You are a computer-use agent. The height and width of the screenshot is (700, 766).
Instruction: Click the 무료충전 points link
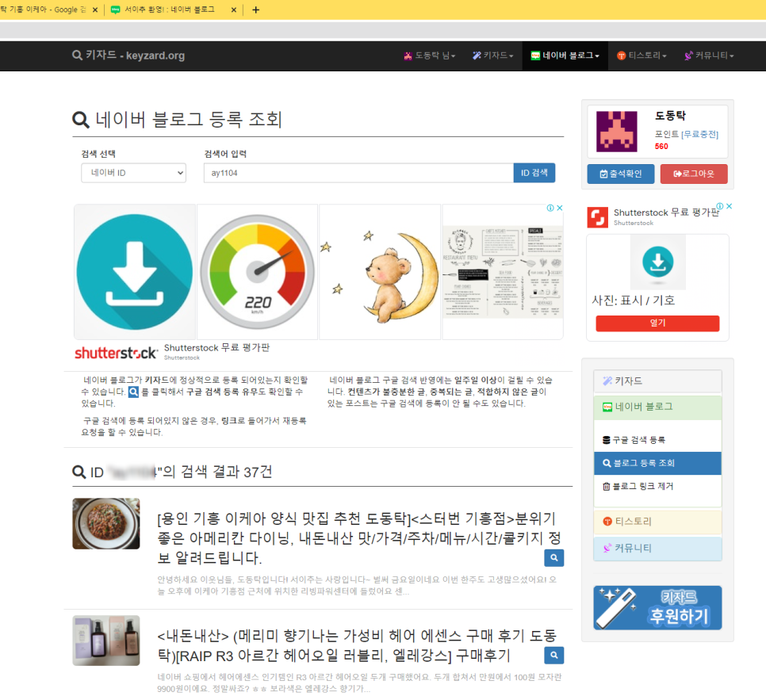pos(699,134)
